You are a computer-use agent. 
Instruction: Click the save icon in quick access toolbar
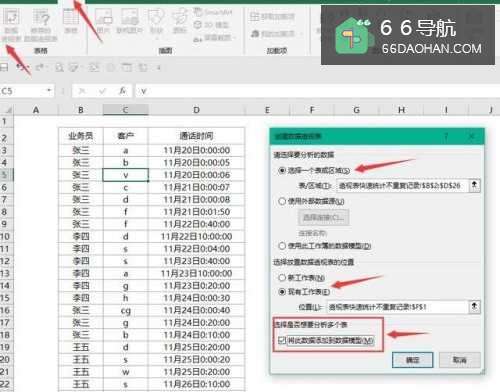[x=3, y=68]
